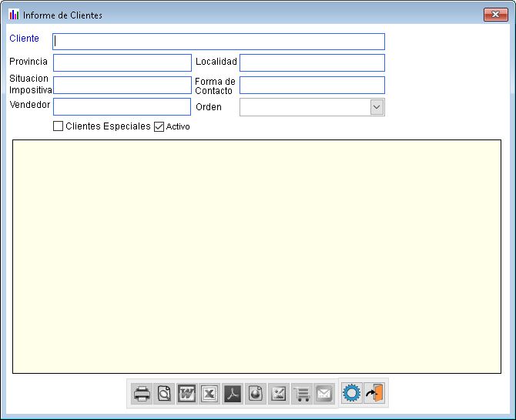Run the report with the blue gear icon
516x420 pixels.
[x=352, y=393]
